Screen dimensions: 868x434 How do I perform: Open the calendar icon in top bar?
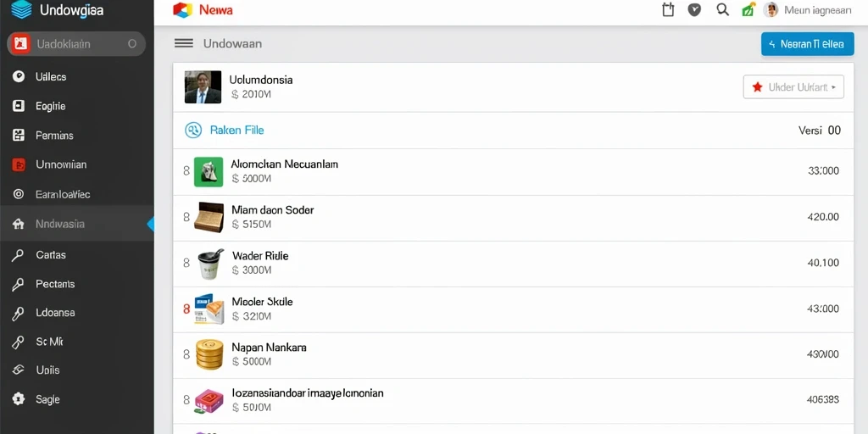point(668,10)
